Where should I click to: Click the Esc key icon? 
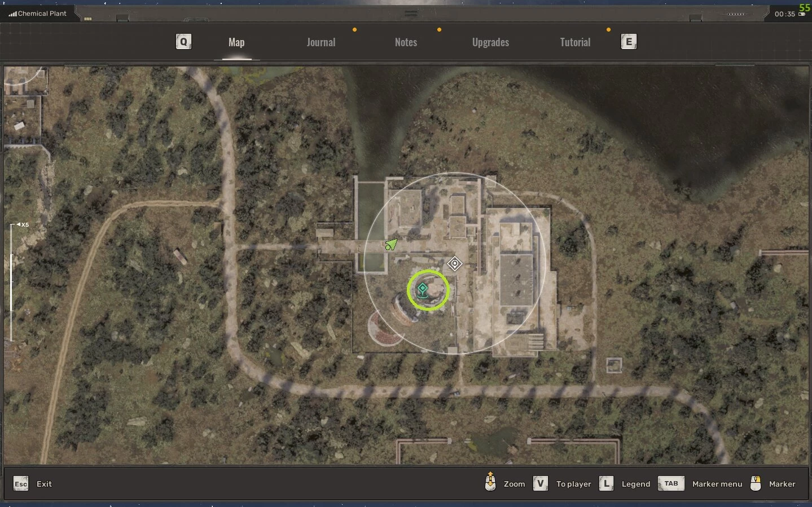coord(21,484)
